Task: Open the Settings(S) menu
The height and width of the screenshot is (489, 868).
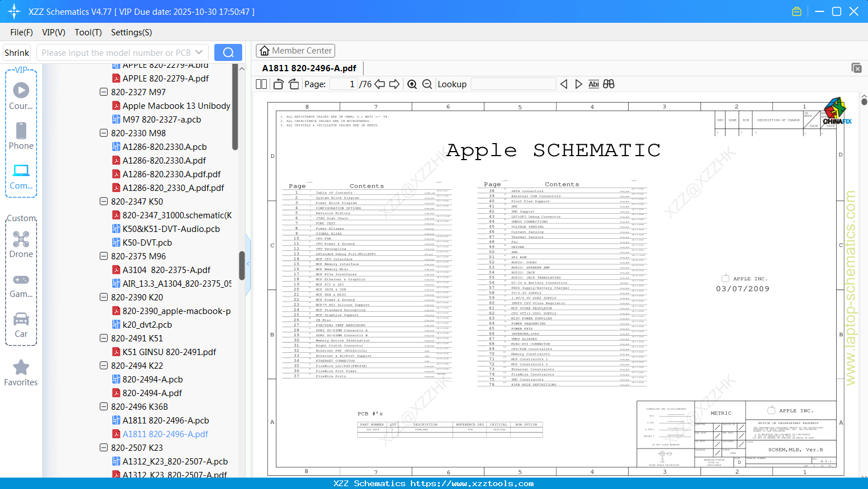Action: tap(132, 32)
